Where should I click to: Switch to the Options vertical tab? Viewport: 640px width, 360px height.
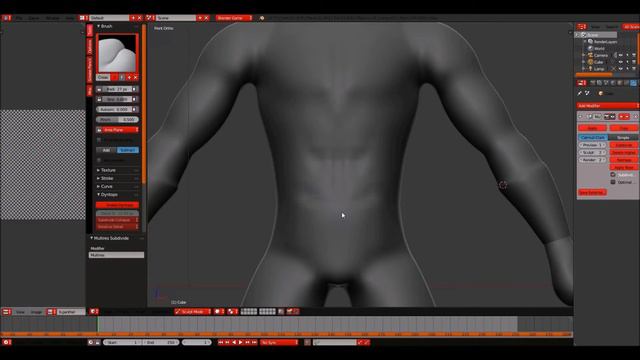(89, 47)
